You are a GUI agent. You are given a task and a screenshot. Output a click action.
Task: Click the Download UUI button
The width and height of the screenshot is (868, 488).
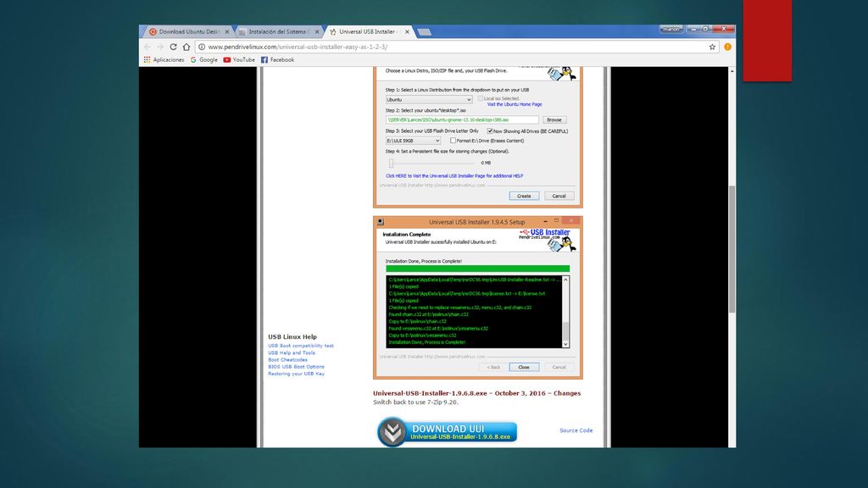tap(448, 431)
